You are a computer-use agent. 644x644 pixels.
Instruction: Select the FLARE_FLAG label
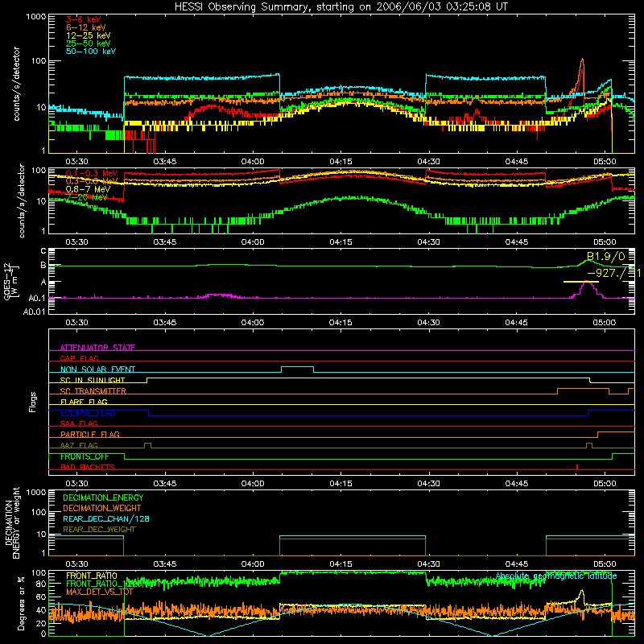[x=84, y=402]
